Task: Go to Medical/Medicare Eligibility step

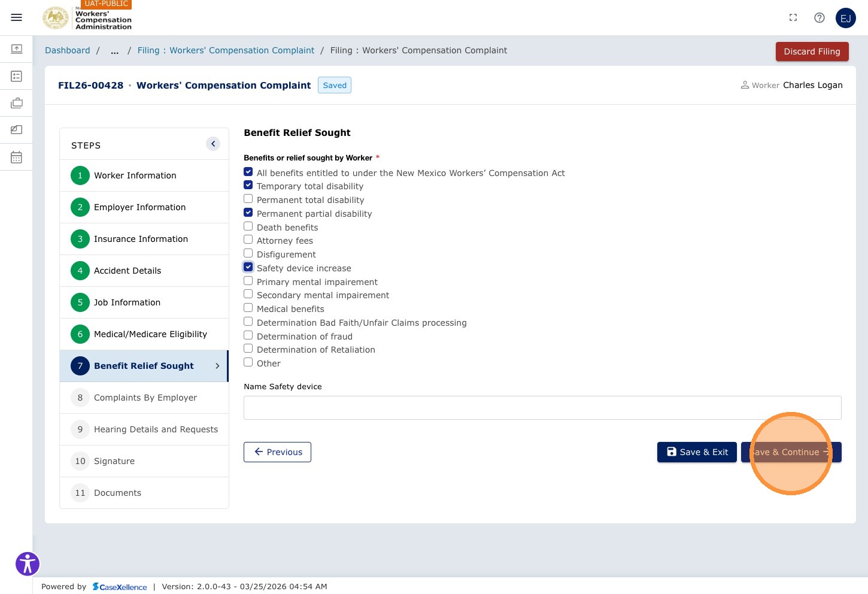Action: point(144,334)
